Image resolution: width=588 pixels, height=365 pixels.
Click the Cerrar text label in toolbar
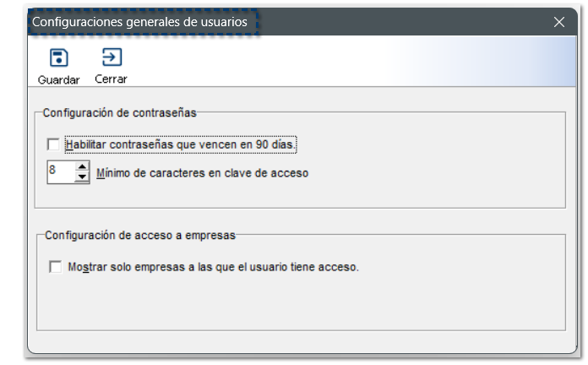coord(111,79)
